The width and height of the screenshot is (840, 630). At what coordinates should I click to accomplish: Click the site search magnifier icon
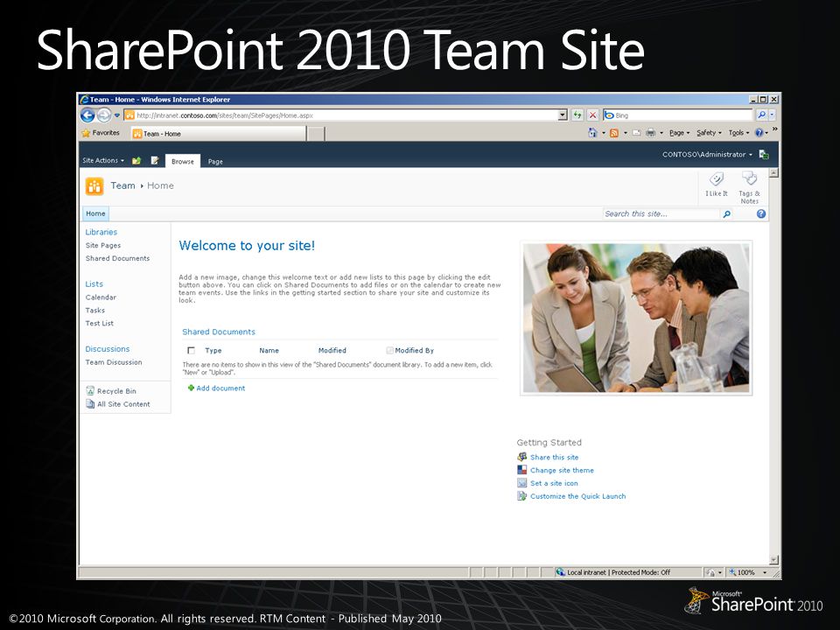click(x=727, y=214)
